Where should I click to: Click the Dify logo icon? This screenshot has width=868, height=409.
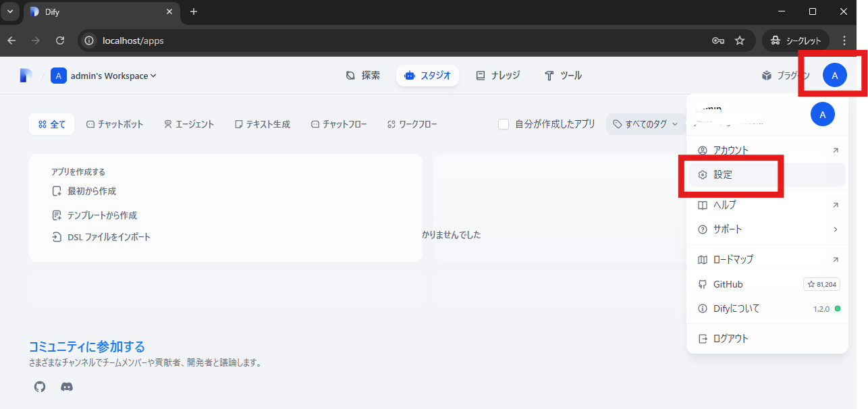pos(26,76)
